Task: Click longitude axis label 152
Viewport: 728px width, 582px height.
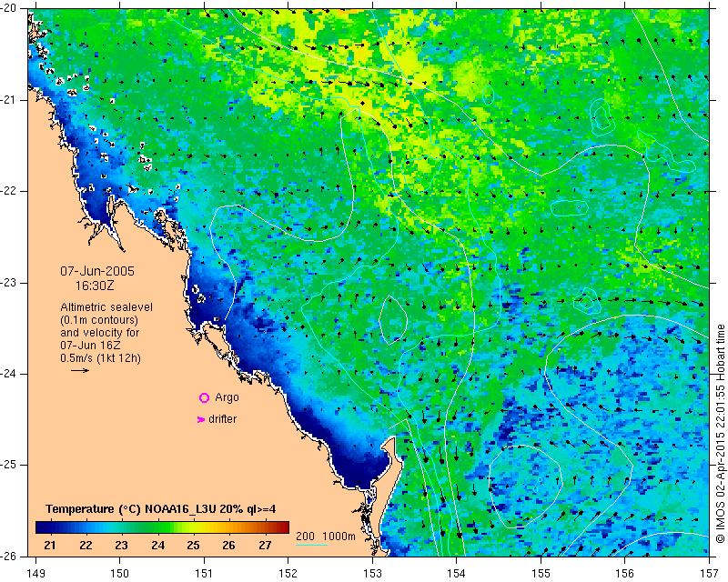Action: pyautogui.click(x=288, y=573)
